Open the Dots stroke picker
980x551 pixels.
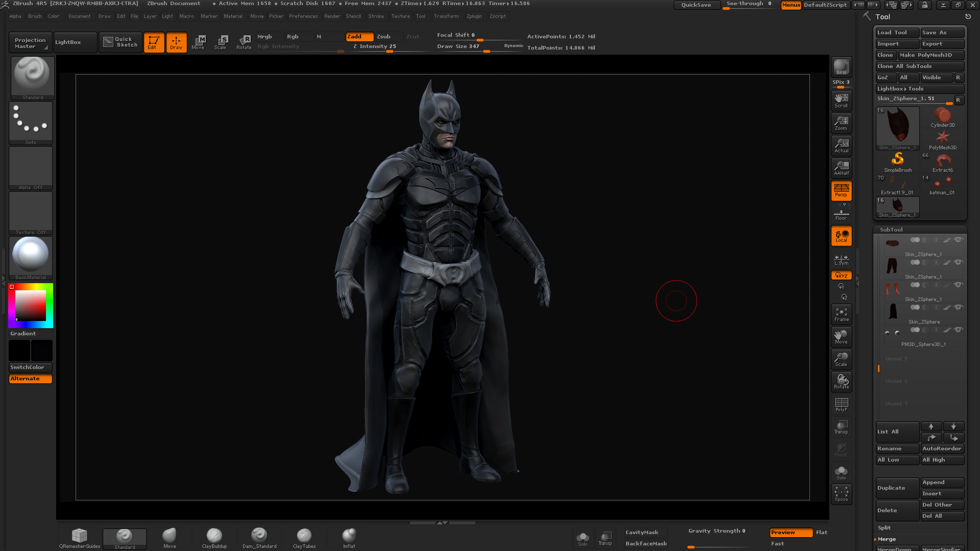pos(31,123)
